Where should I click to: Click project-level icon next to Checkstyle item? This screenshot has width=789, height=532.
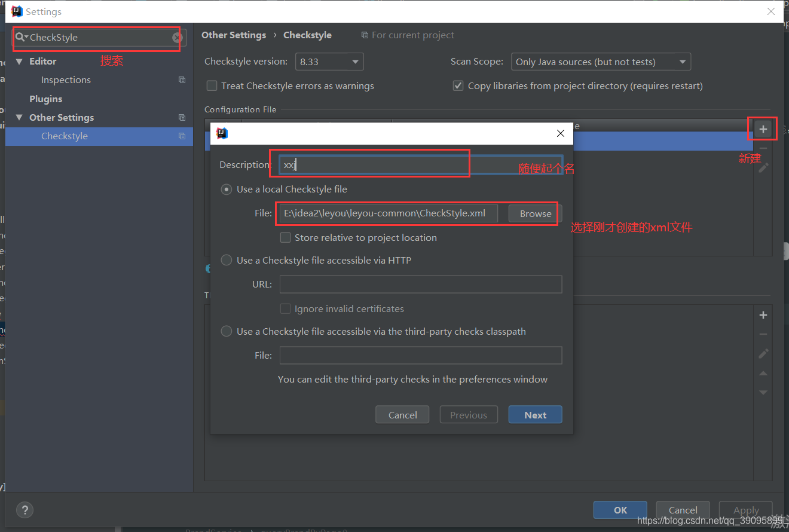pos(182,136)
